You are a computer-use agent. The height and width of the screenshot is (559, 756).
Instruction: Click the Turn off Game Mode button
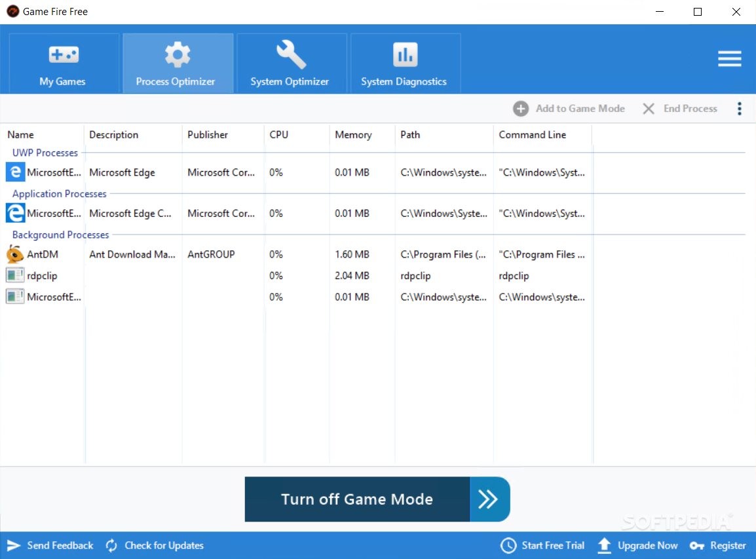coord(377,499)
